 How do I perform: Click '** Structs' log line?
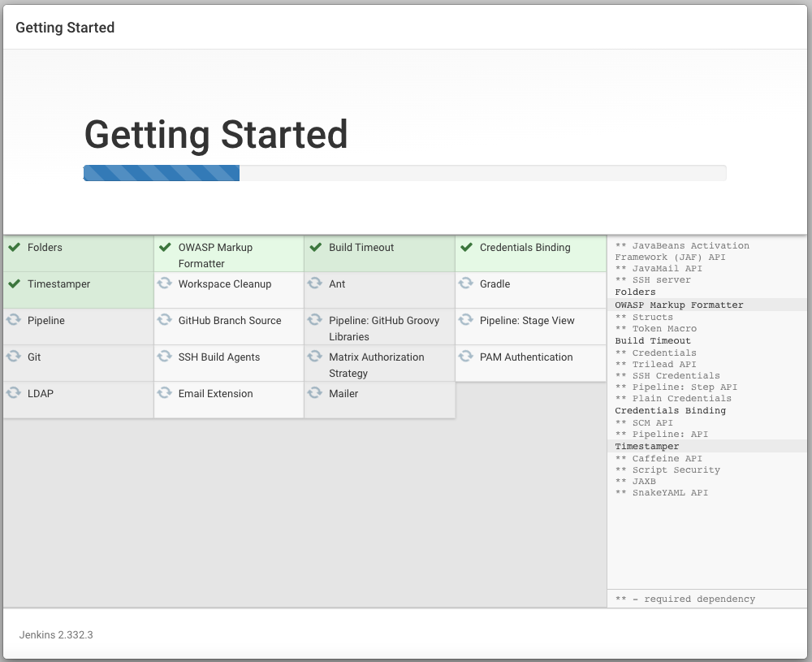(x=644, y=317)
